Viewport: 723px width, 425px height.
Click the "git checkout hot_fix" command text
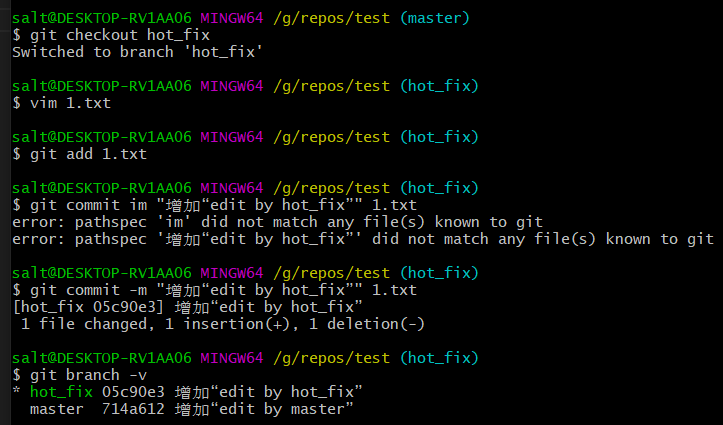[120, 35]
